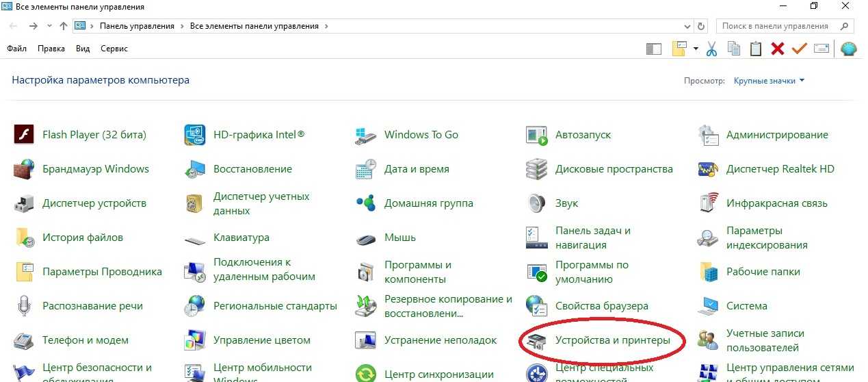
Task: Refresh the address bar
Action: click(x=701, y=26)
